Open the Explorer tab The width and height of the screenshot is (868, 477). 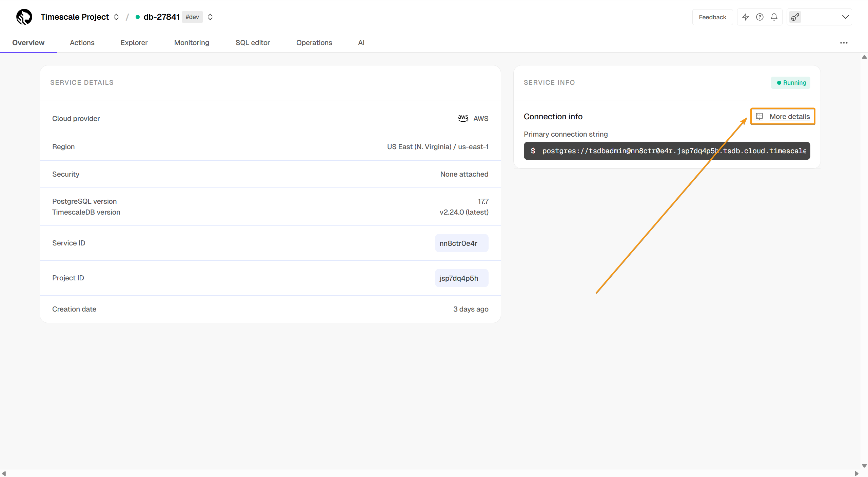[134, 43]
